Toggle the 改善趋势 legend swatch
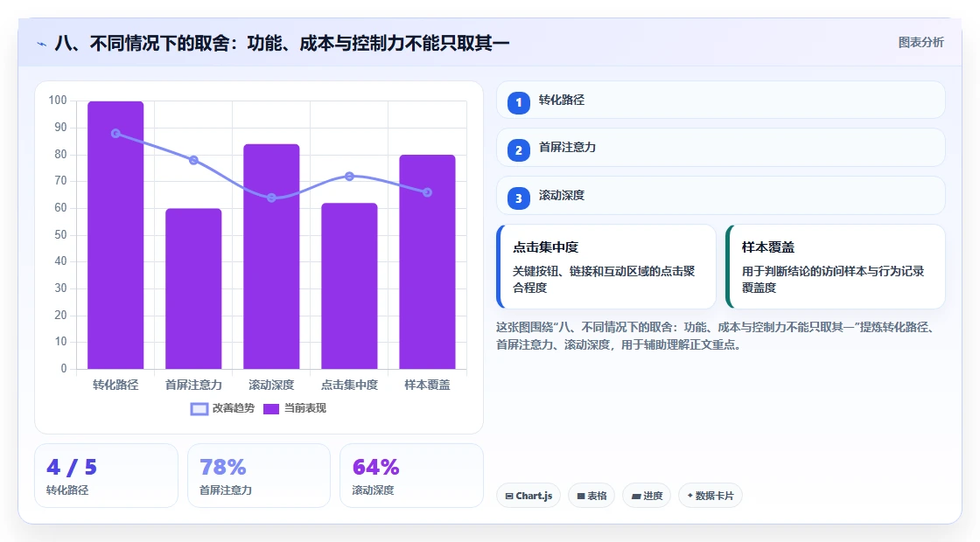 pos(199,409)
